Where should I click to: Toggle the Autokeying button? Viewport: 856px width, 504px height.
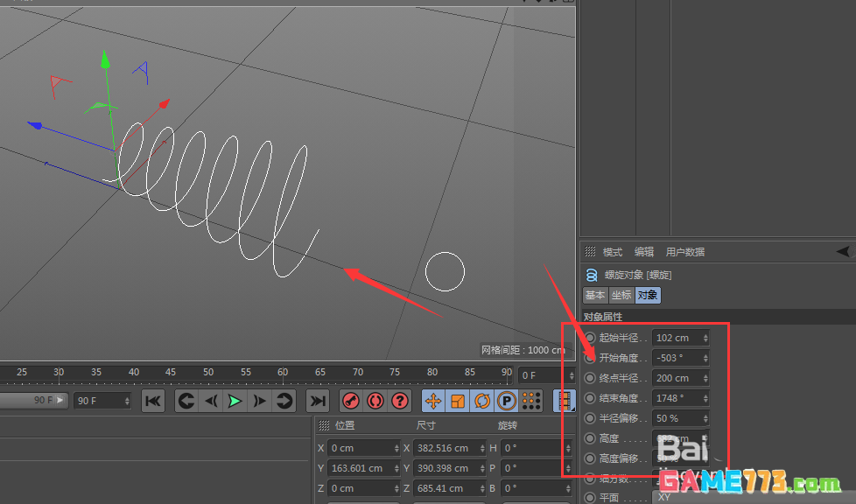coord(375,401)
